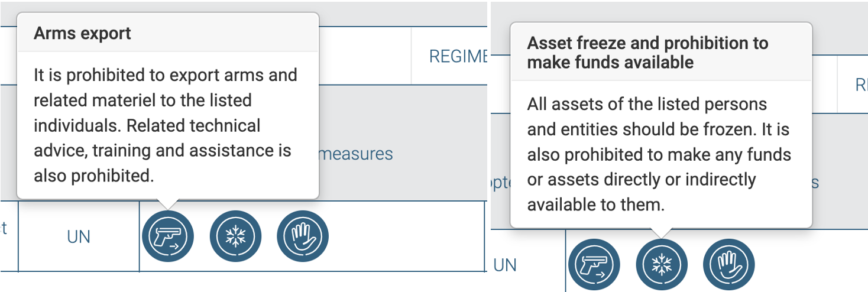Click the gun icon under Arms export tooltip
The width and height of the screenshot is (868, 292).
click(168, 236)
